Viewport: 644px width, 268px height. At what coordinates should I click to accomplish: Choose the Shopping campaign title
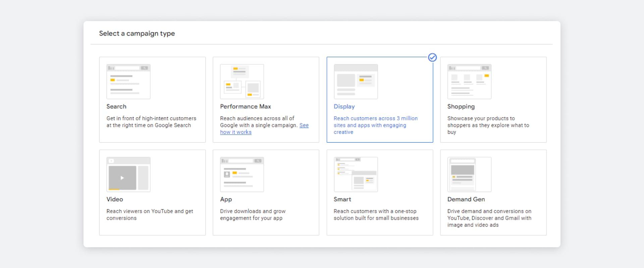coord(461,107)
